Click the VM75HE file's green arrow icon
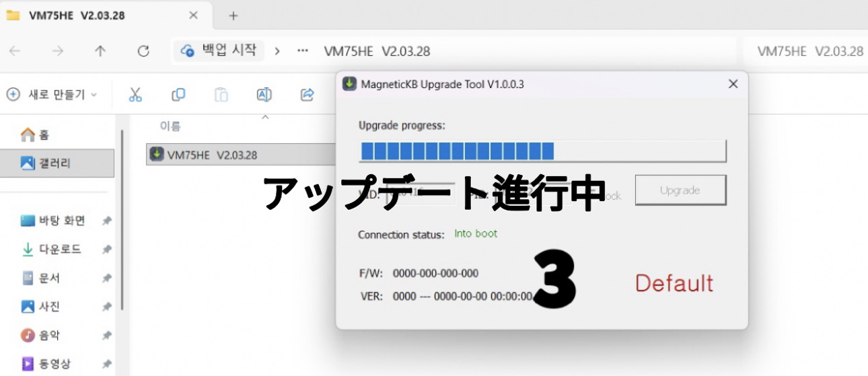The width and height of the screenshot is (868, 376). pos(156,154)
